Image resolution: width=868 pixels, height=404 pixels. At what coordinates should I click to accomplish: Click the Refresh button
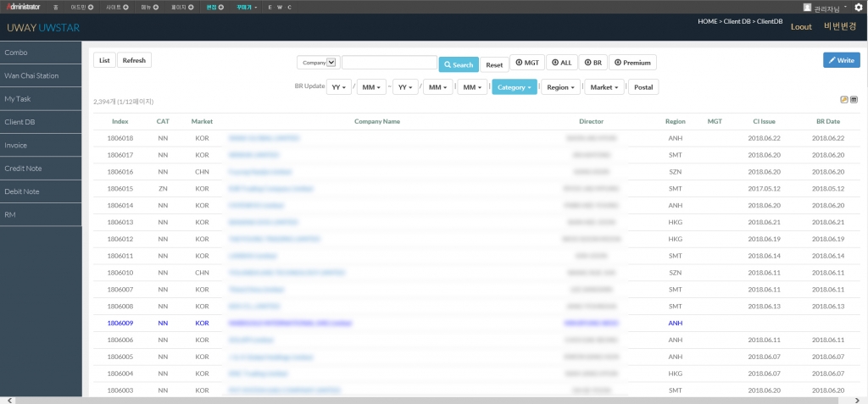pyautogui.click(x=134, y=60)
